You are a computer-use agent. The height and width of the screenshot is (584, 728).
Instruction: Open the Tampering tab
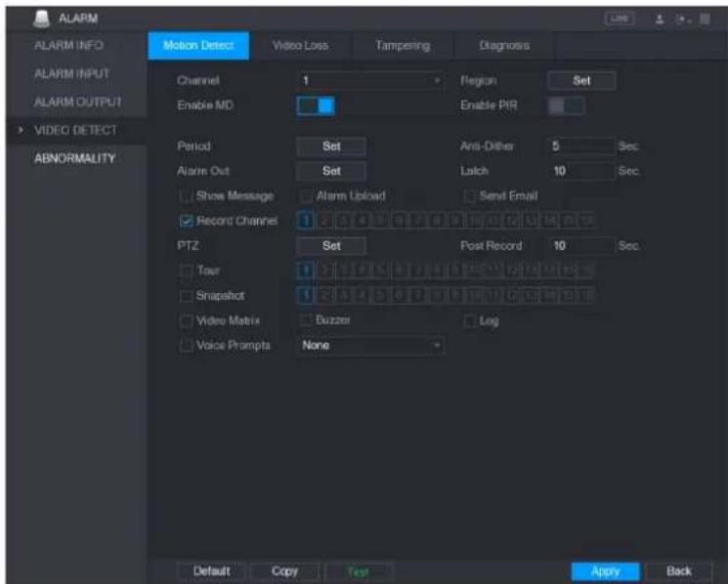click(402, 46)
